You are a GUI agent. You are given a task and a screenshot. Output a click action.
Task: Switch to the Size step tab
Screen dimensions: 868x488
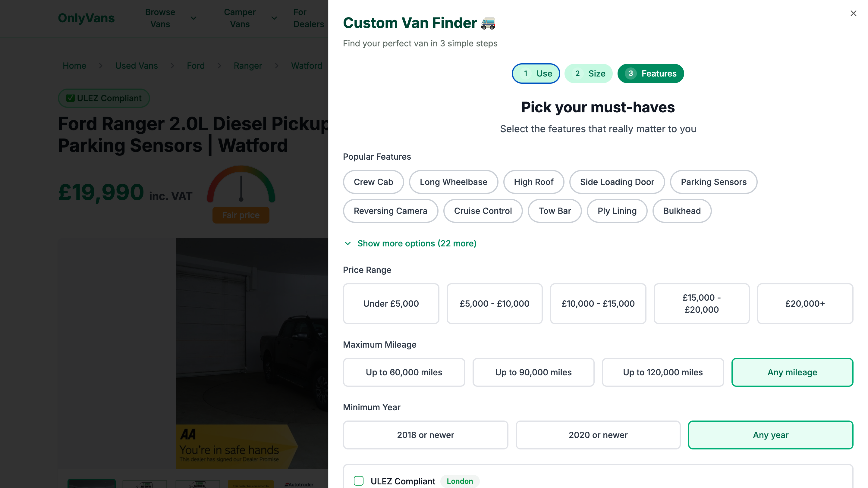tap(588, 74)
